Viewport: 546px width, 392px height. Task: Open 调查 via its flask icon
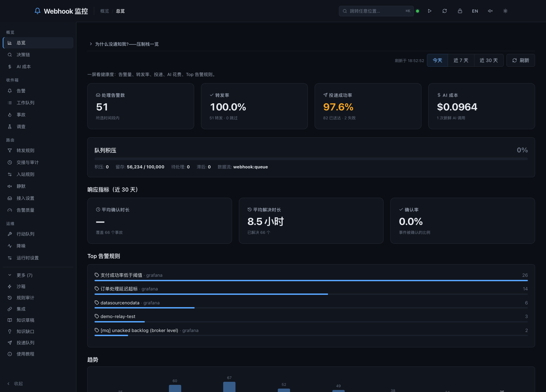click(10, 126)
